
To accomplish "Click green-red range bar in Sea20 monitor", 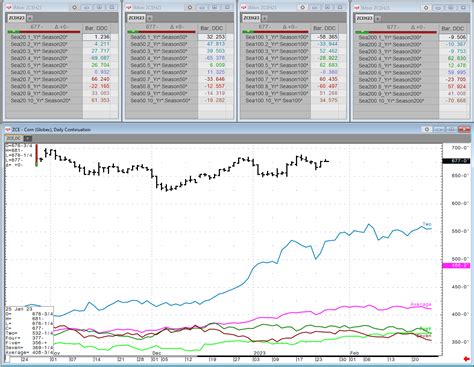I will [44, 32].
